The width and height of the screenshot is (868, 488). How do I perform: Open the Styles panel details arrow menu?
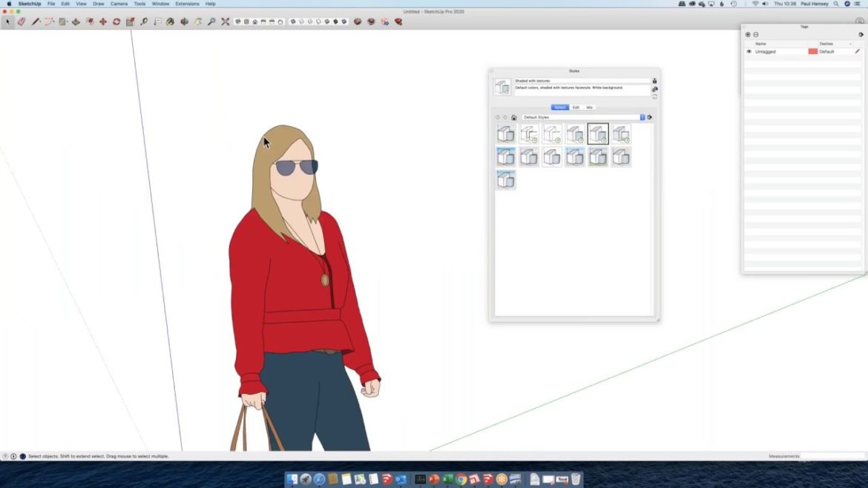click(649, 116)
